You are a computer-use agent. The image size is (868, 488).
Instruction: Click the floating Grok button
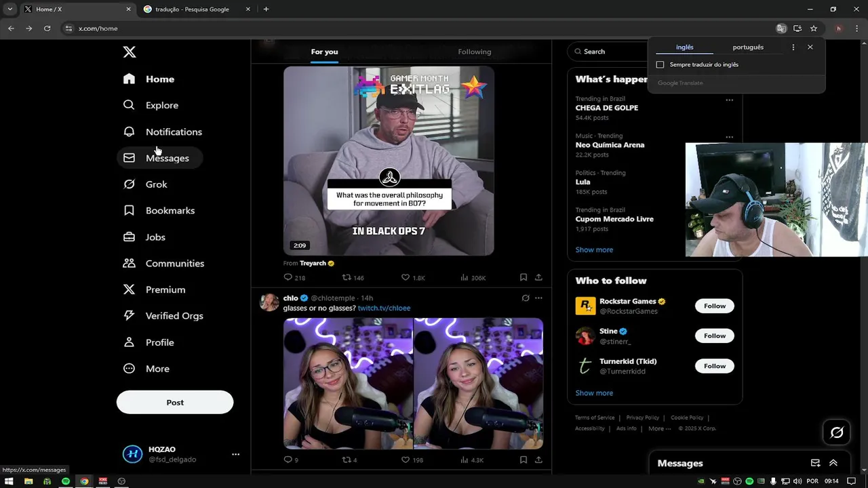point(837,432)
